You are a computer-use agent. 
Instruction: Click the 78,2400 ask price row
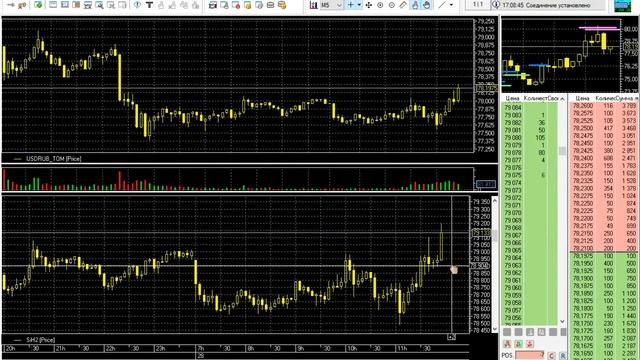(604, 158)
